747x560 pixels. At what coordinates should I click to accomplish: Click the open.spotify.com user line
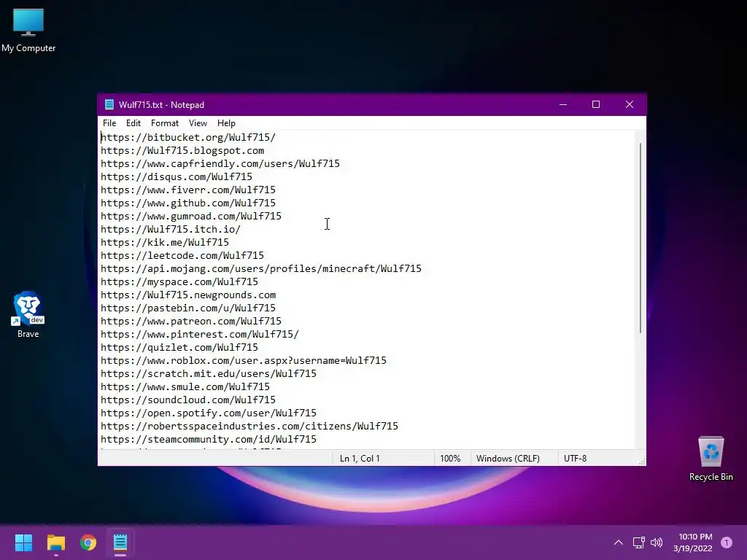[x=209, y=413]
